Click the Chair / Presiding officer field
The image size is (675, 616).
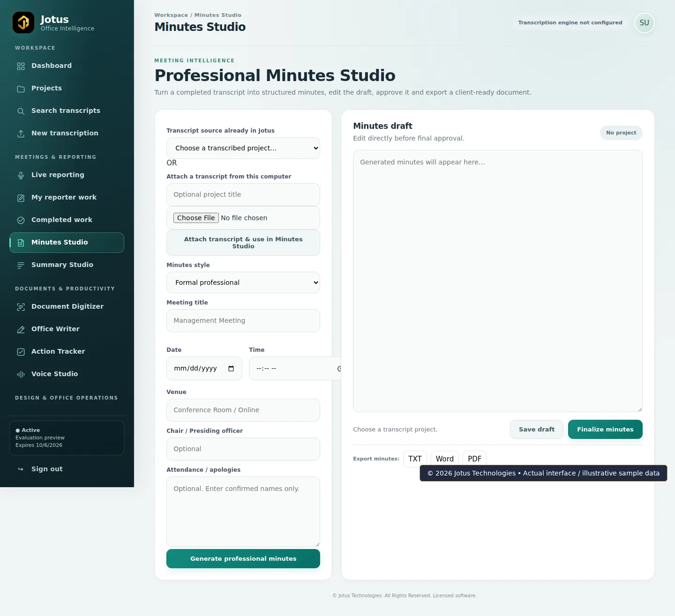[x=243, y=449]
